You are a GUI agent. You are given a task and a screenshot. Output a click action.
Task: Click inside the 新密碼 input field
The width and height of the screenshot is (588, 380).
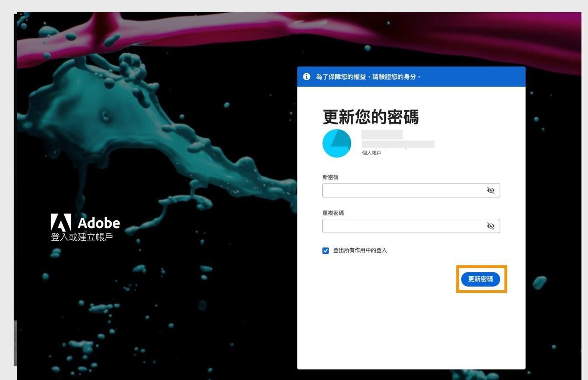[402, 190]
